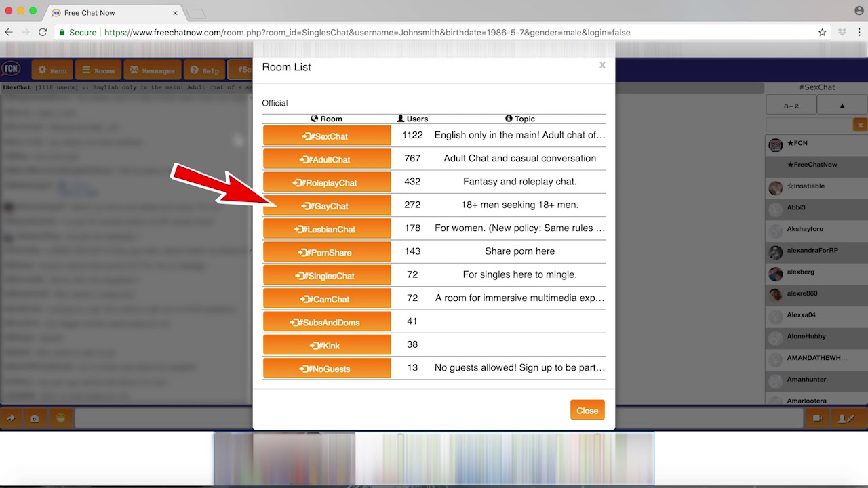Click the browser address bar URL
Viewport: 868px width, 488px height.
[x=367, y=32]
